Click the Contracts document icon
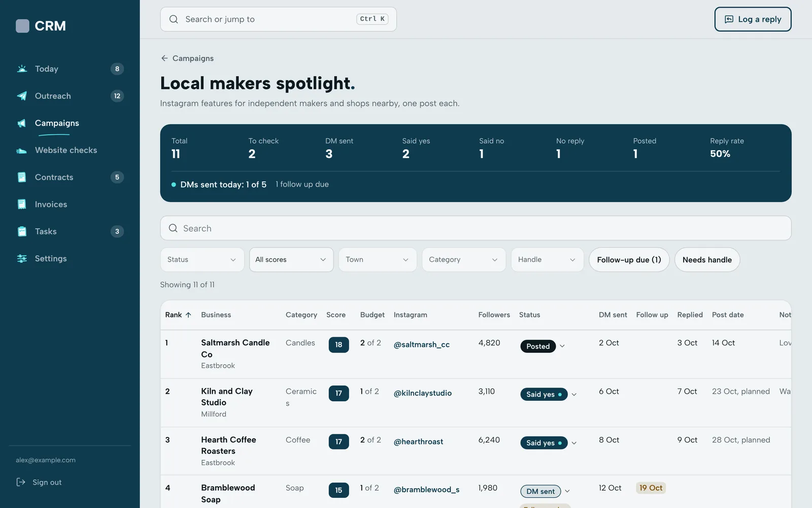The image size is (812, 508). click(22, 177)
